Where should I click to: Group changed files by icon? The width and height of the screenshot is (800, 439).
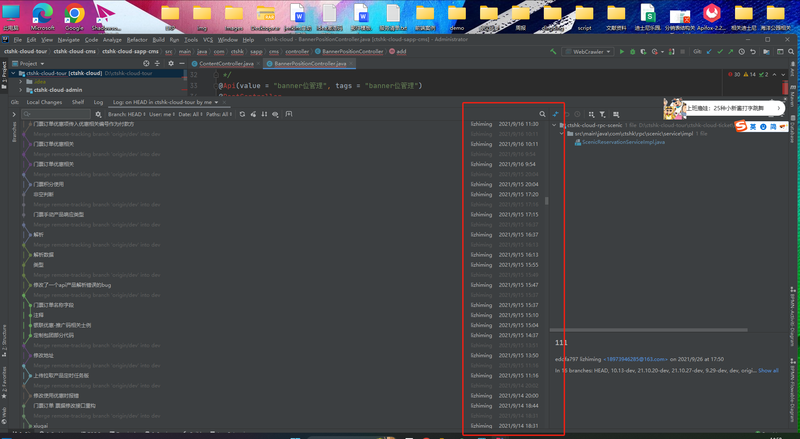click(591, 114)
